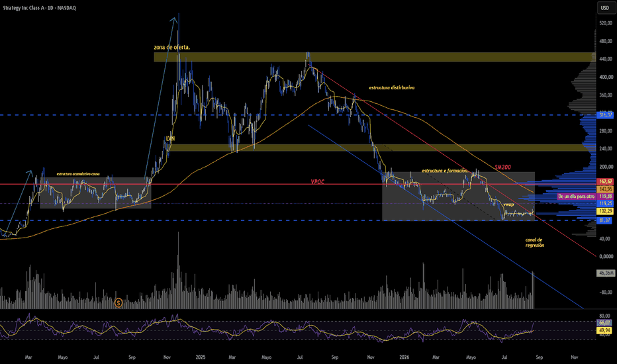Screen dimensions: 617x364
Task: Select the 'vwap' text label
Action: pyautogui.click(x=508, y=205)
